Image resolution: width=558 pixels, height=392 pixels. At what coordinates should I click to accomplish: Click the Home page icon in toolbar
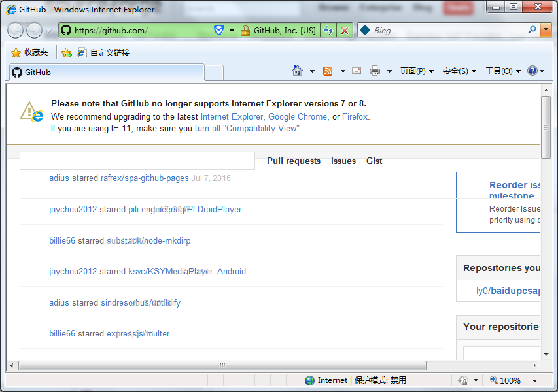click(298, 71)
